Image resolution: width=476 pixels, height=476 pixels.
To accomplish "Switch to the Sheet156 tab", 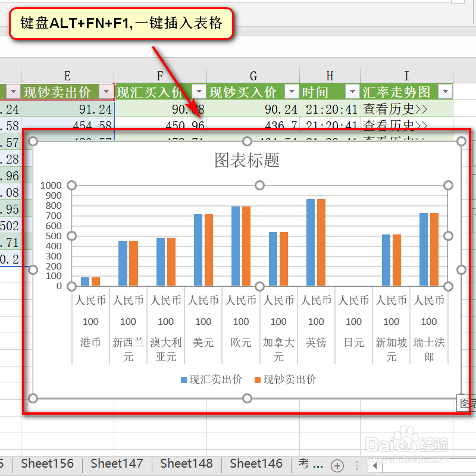I will pos(47,463).
